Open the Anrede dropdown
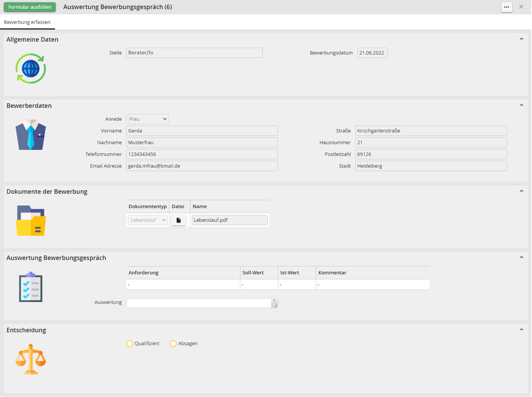 [147, 119]
